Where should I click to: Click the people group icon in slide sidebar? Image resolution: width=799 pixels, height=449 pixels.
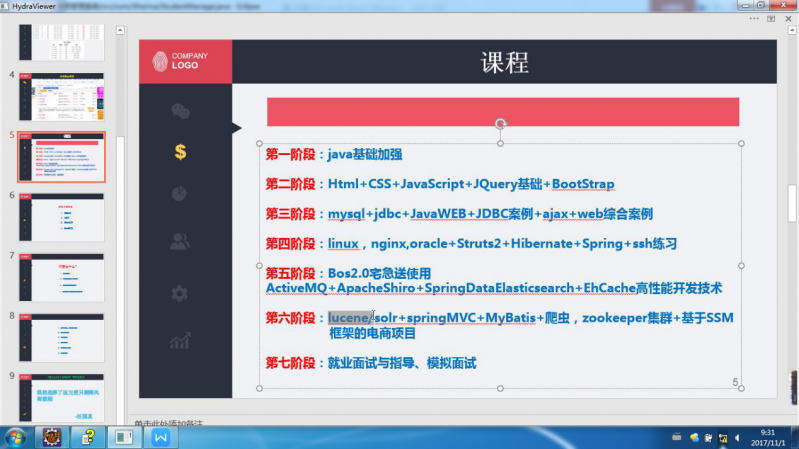180,241
